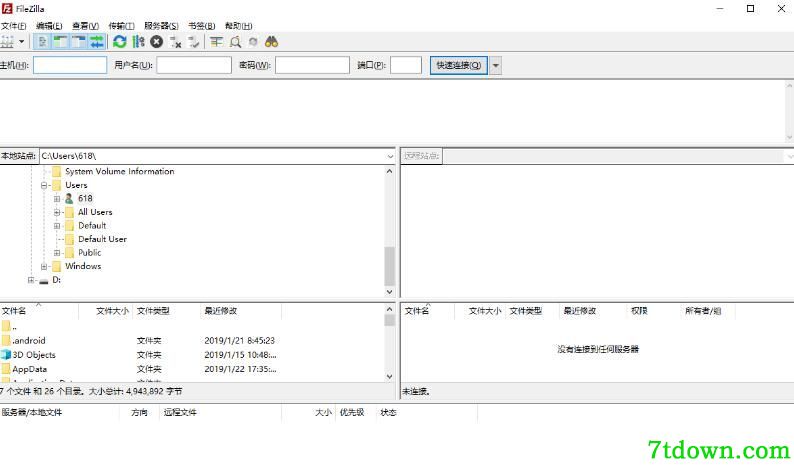The height and width of the screenshot is (469, 794).
Task: Click local tree scrollbar thumb
Action: coord(389,266)
